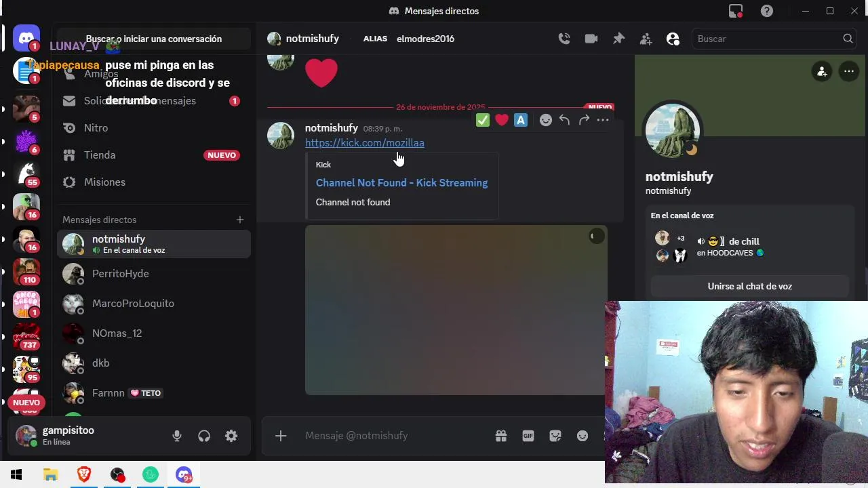React with red heart on message

click(502, 120)
